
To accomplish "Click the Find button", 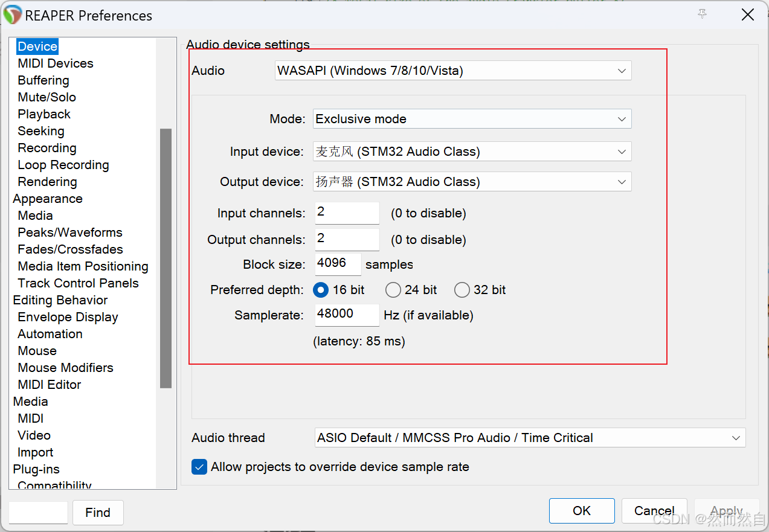I will tap(98, 513).
